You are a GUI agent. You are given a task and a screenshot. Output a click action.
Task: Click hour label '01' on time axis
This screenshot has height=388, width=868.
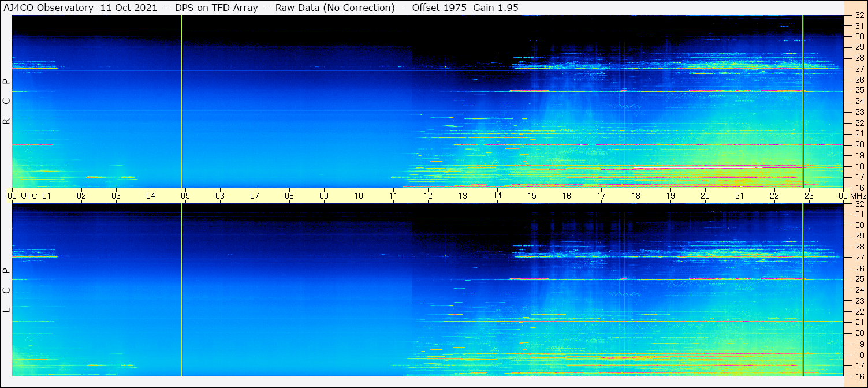pos(47,196)
